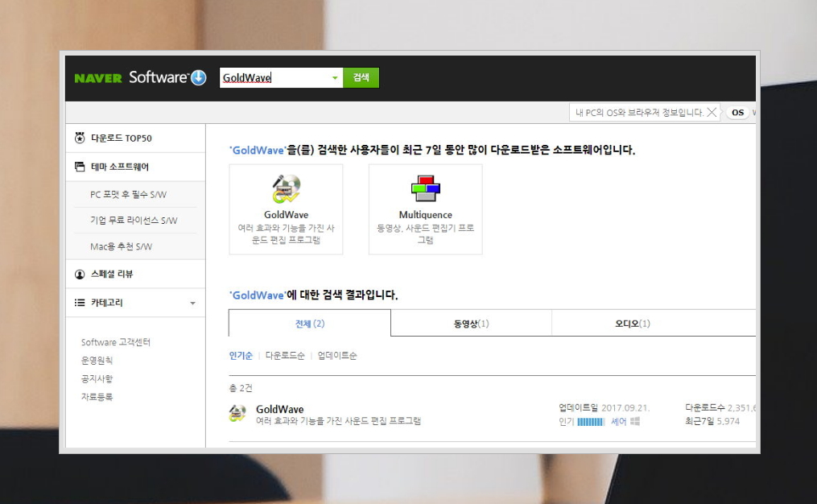The image size is (817, 504).
Task: Switch to the 전체 (2) tab
Action: pos(310,324)
